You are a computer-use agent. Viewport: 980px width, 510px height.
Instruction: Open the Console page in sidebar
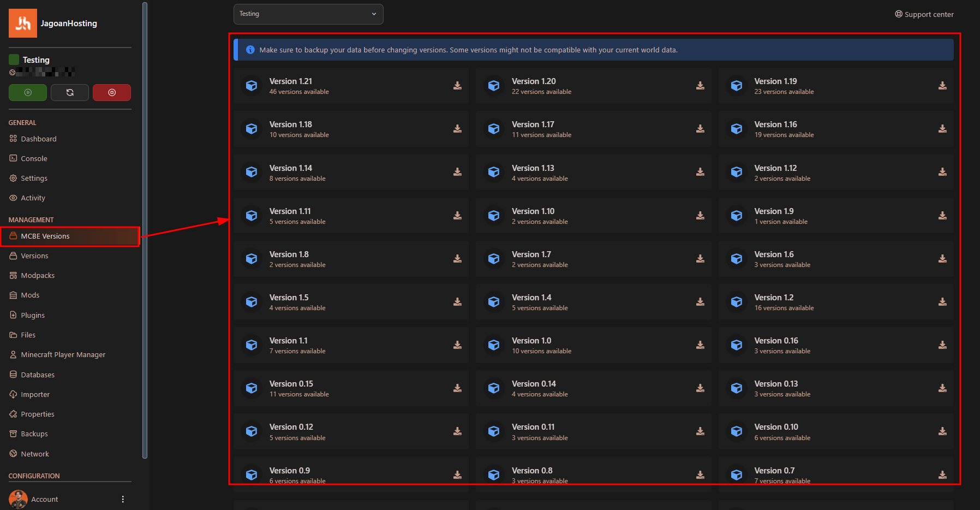[34, 159]
